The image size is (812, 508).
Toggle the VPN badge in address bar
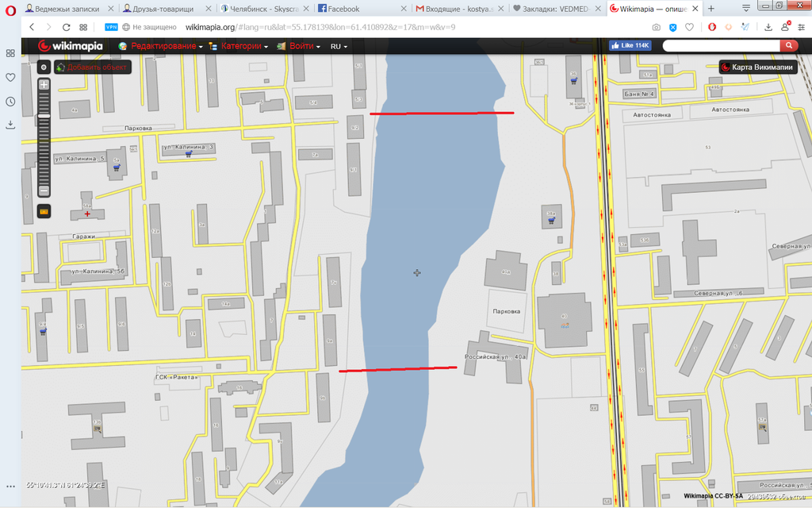click(111, 27)
